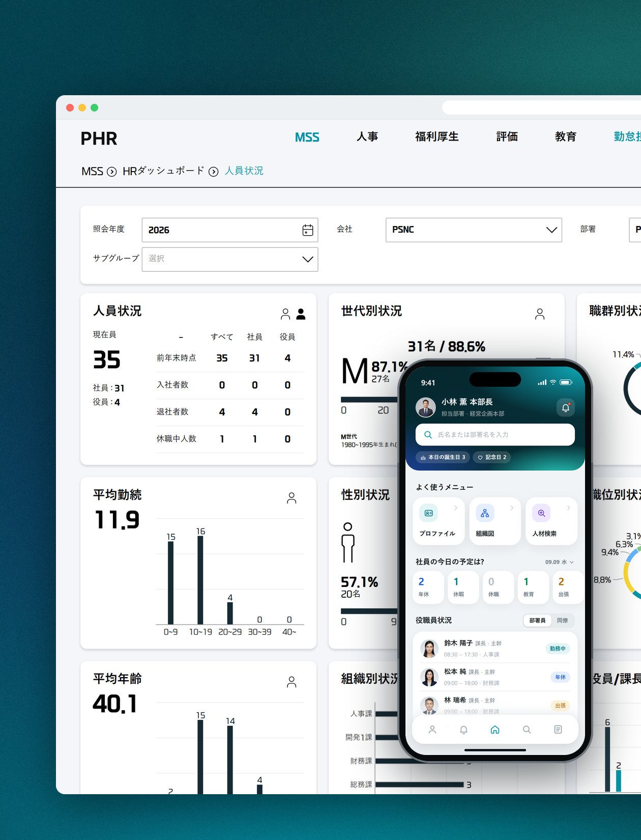
Task: Click the MSS breadcrumb link
Action: tap(92, 171)
